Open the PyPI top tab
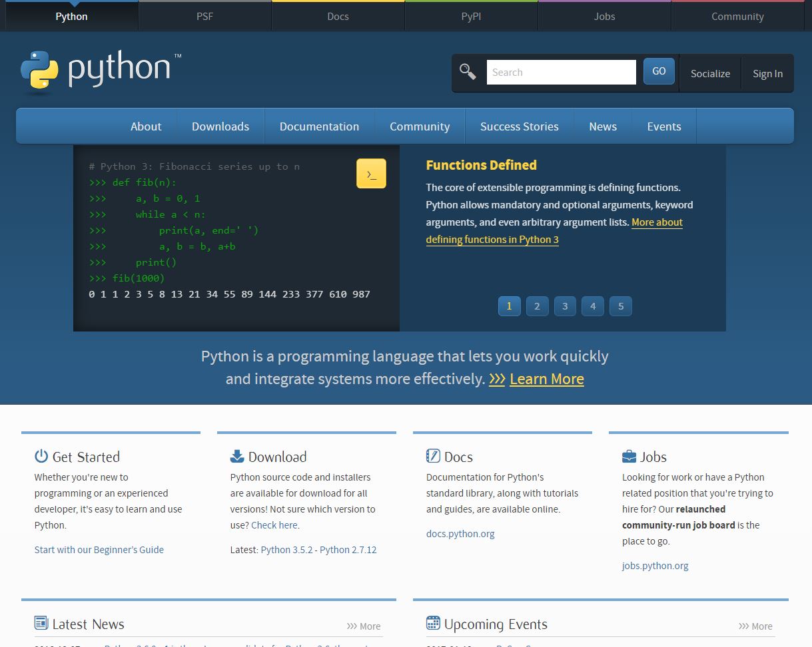 471,16
